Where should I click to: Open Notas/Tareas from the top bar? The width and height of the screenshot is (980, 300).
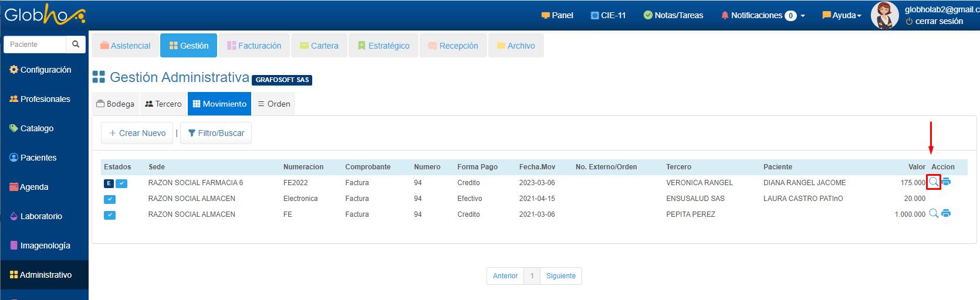coord(673,15)
